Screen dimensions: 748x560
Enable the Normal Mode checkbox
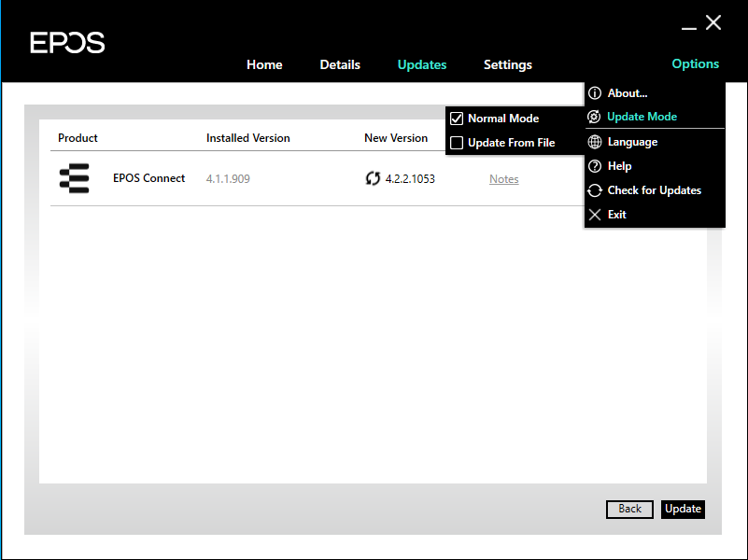click(457, 119)
